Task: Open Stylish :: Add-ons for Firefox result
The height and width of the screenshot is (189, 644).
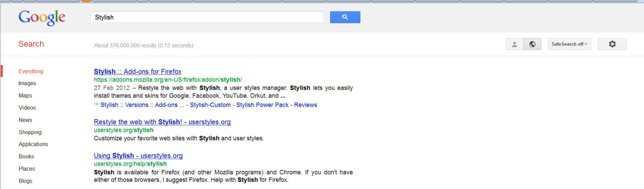Action: click(137, 71)
